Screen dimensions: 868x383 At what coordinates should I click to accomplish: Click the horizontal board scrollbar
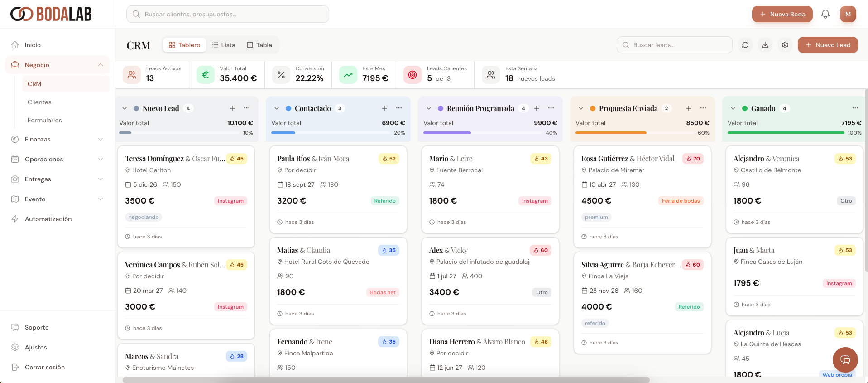click(x=386, y=380)
